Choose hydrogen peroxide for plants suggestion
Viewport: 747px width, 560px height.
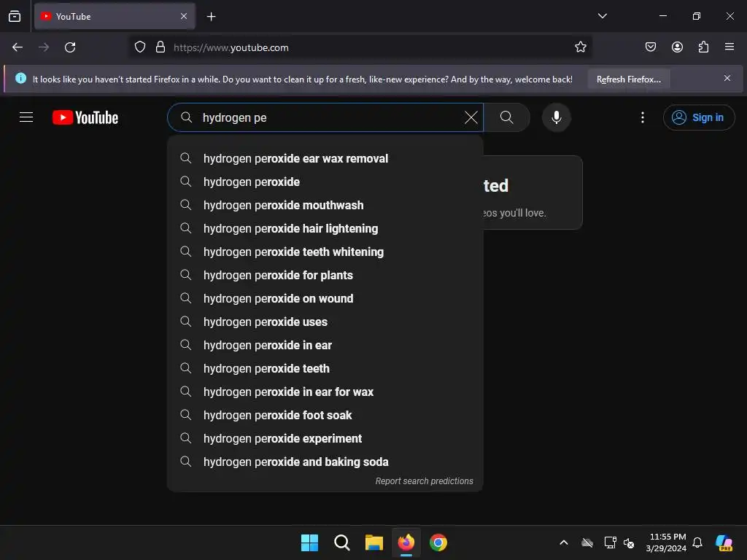325,275
